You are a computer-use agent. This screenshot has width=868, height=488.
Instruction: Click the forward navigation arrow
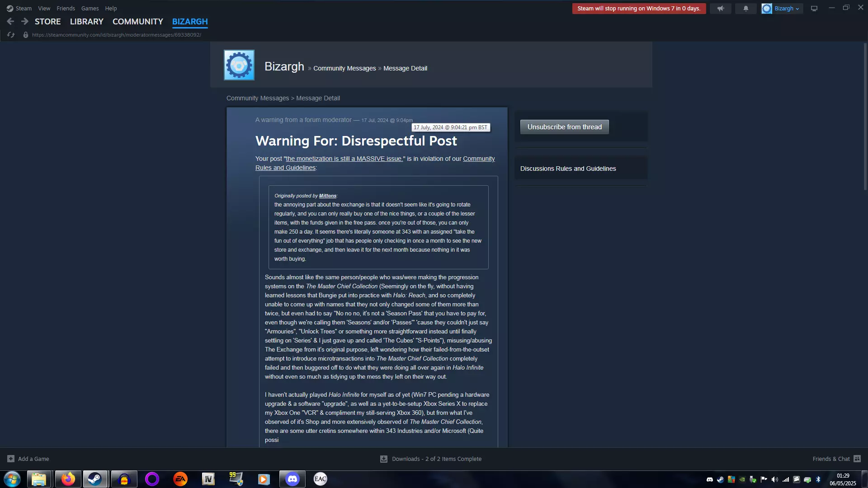point(25,21)
